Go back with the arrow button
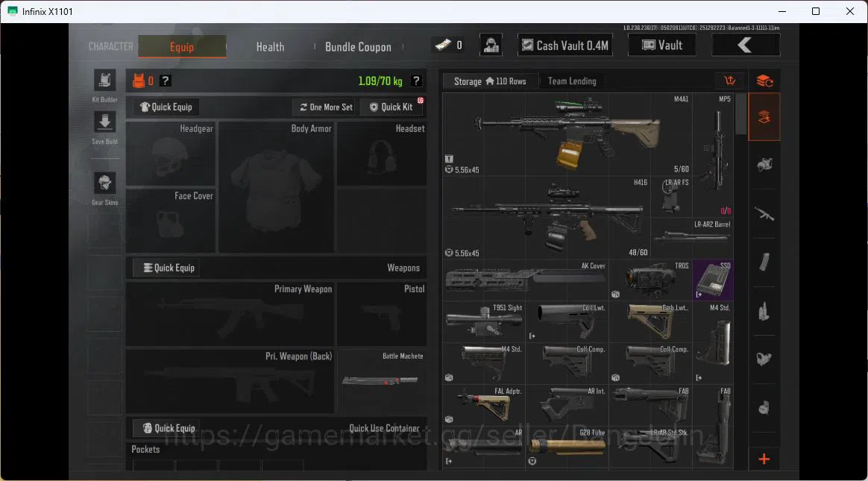 [x=746, y=45]
